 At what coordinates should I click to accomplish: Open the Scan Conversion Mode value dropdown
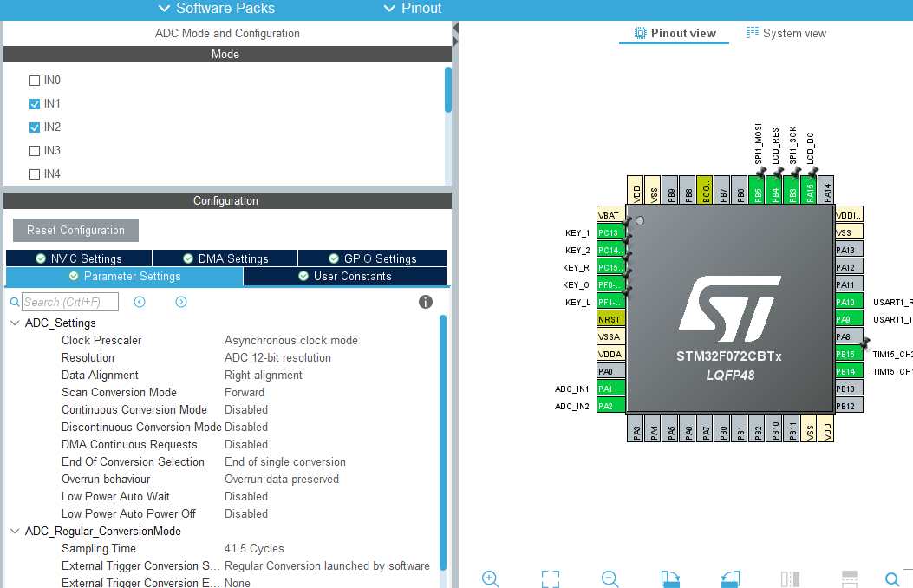[245, 392]
